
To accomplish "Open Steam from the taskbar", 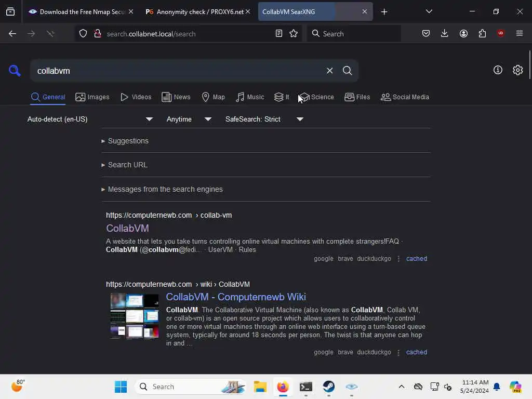I will coord(328,387).
